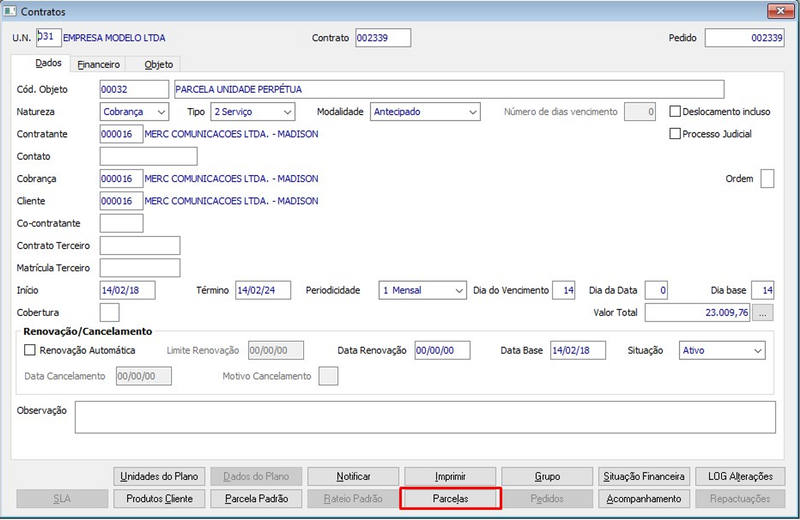800x520 pixels.
Task: Close the Contratos window
Action: 780,11
